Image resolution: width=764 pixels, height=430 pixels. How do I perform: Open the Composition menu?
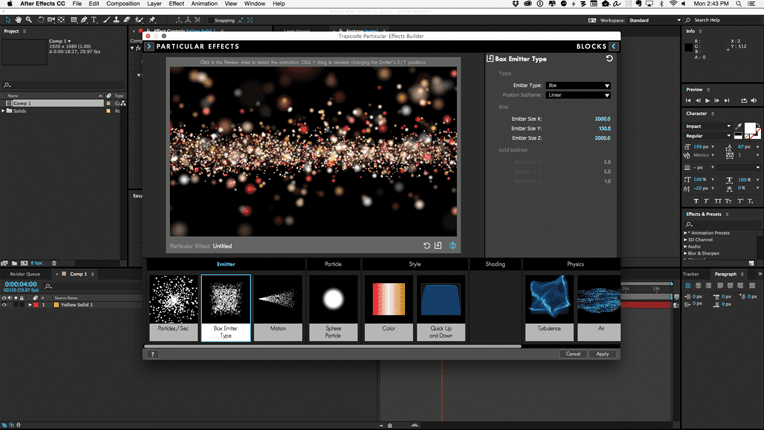pos(123,4)
